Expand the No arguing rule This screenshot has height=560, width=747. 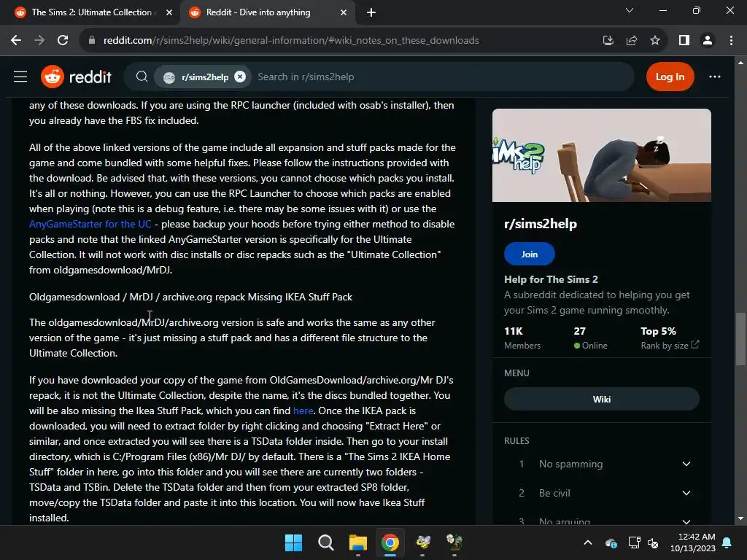(x=602, y=521)
